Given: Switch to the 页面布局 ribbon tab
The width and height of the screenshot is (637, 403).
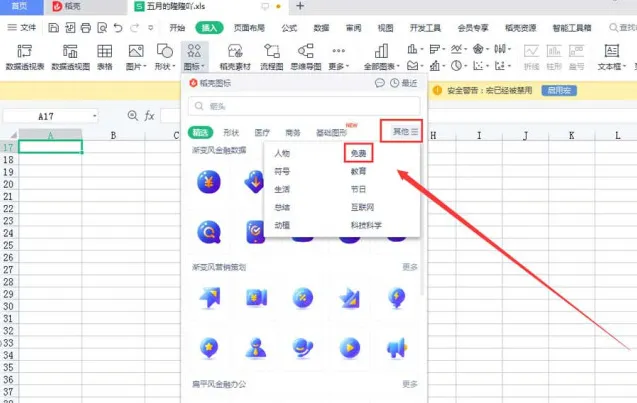Looking at the screenshot, I should pyautogui.click(x=249, y=28).
